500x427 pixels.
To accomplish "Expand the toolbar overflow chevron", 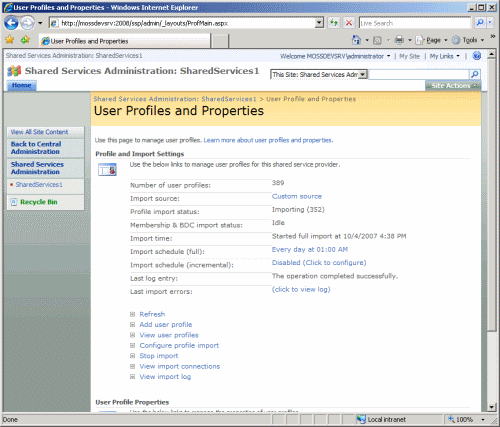I will pos(493,36).
